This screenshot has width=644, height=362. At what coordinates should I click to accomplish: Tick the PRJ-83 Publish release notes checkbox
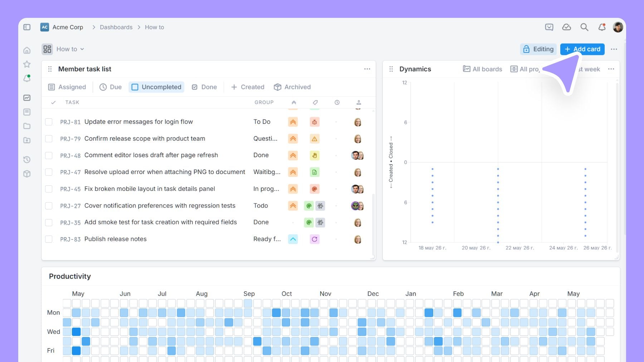click(x=49, y=239)
